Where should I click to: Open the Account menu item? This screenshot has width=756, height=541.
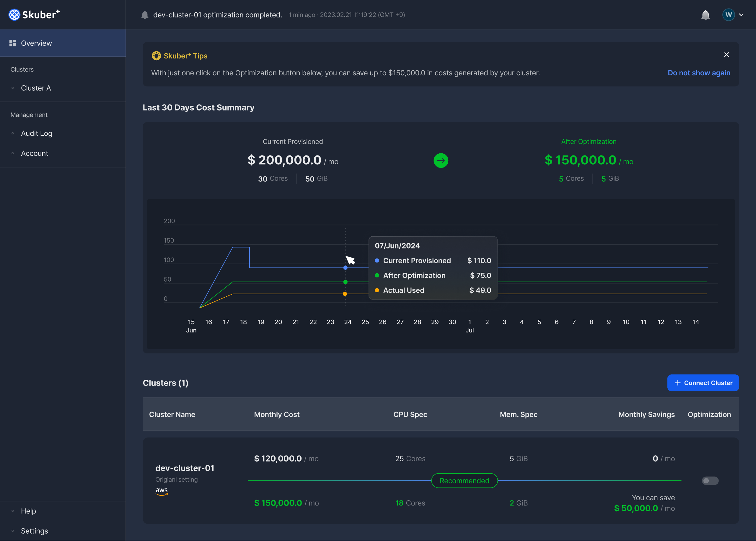tap(35, 153)
